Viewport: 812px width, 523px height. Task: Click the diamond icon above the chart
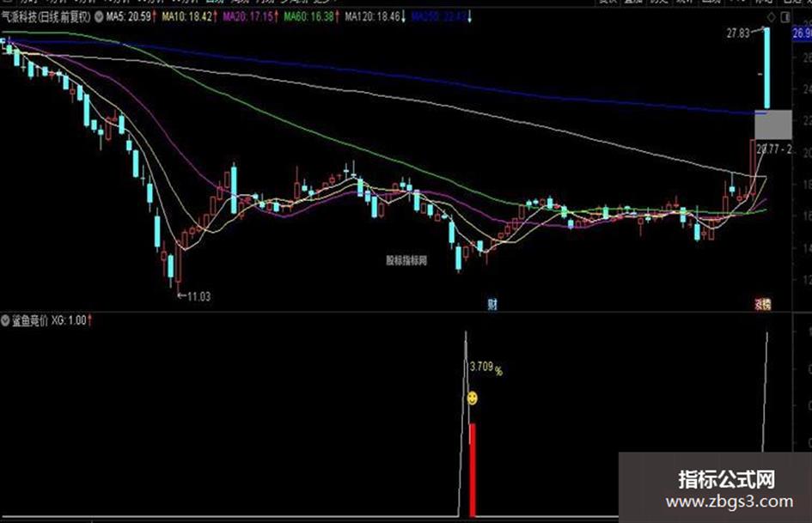772,17
